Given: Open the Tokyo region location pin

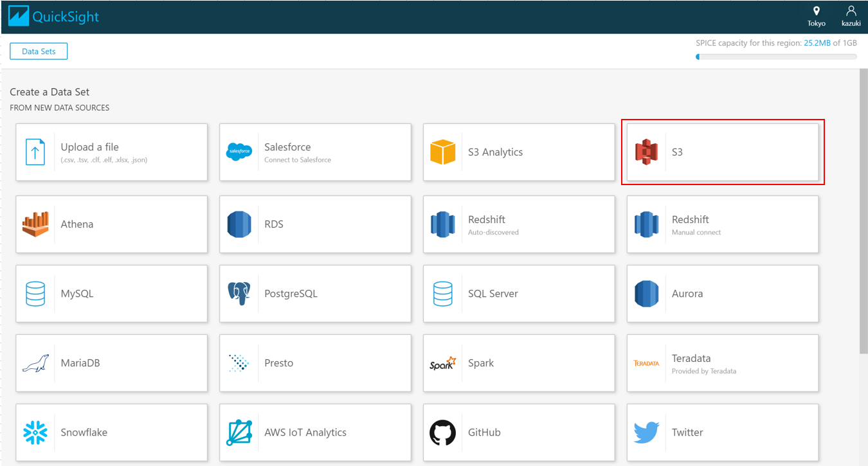Looking at the screenshot, I should 817,11.
